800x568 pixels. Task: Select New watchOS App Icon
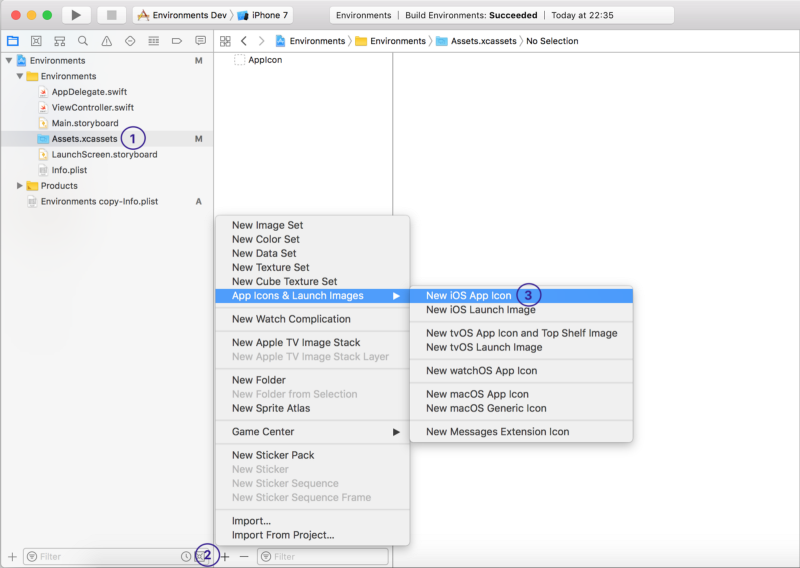[x=521, y=371]
